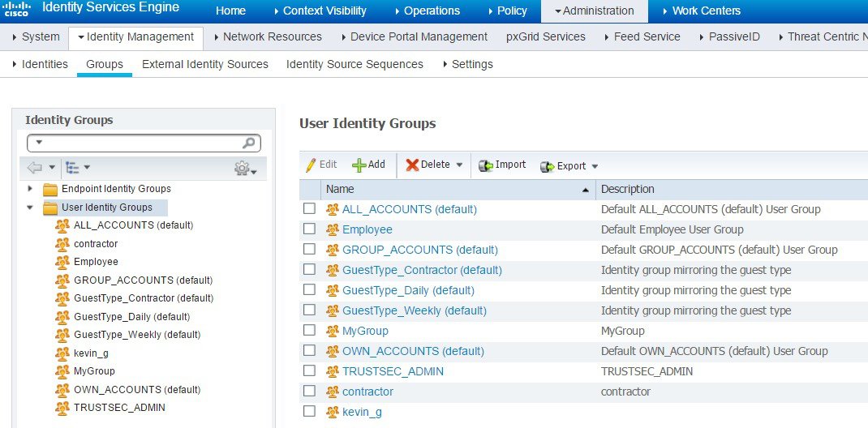
Task: Open the gear settings icon in tree toolbar
Action: [243, 168]
